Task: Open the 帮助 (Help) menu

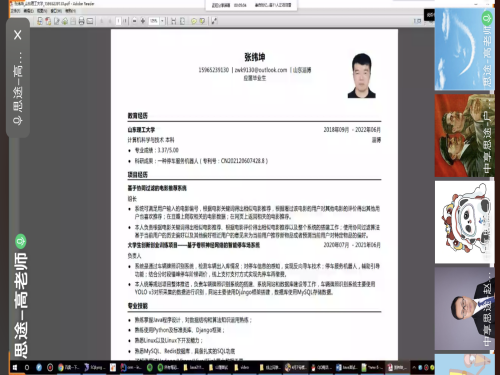Action: point(70,11)
